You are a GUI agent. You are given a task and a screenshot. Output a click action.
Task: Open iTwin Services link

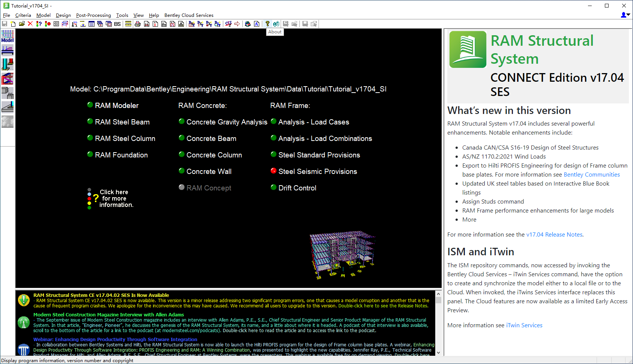(x=524, y=325)
